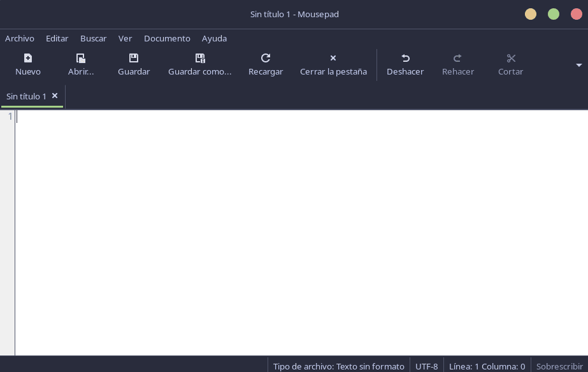Image resolution: width=588 pixels, height=372 pixels.
Task: Toggle Sobrescribir overwrite mode in status bar
Action: [559, 366]
